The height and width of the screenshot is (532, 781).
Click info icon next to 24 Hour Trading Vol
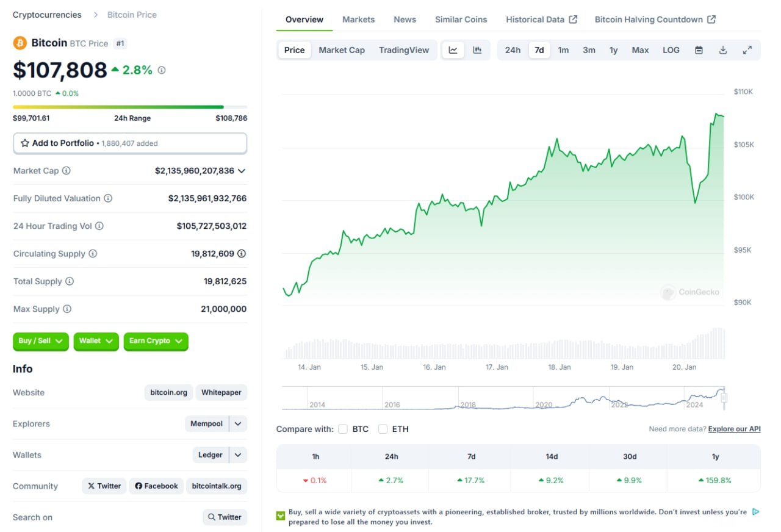coord(99,226)
